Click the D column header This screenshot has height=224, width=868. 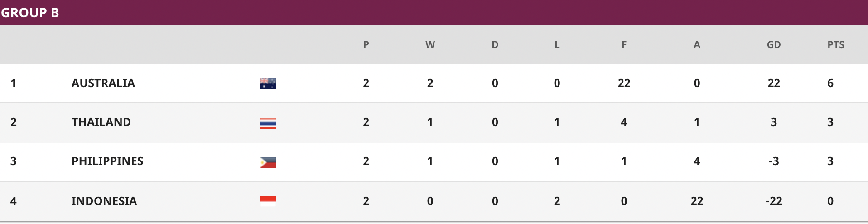pos(495,44)
